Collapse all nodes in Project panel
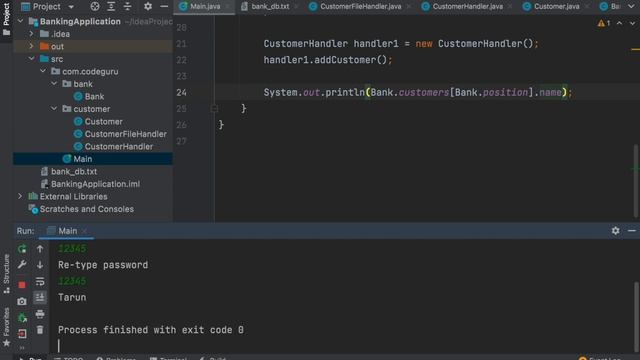 (127, 7)
